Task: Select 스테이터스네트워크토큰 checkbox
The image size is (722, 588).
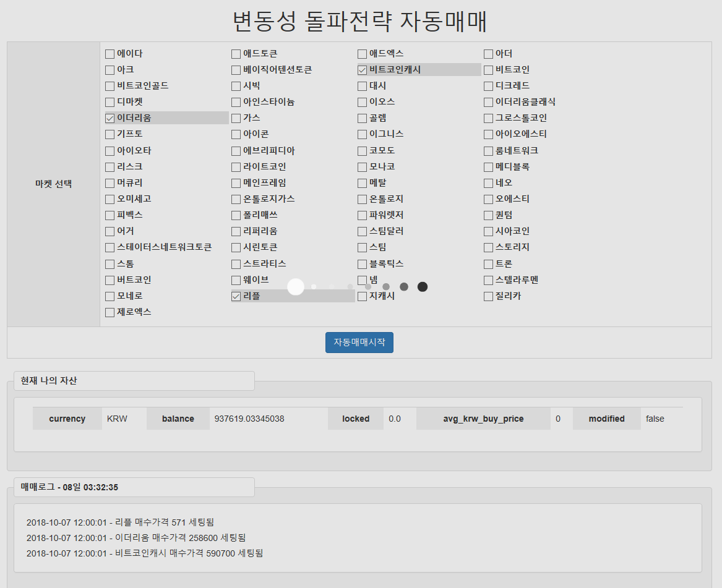Action: click(110, 247)
